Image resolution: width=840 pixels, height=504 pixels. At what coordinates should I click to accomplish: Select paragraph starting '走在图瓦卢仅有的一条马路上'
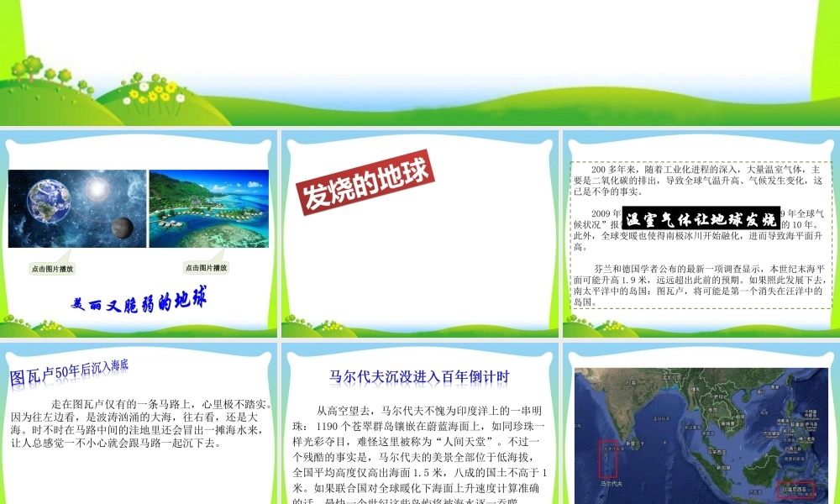coord(141,423)
